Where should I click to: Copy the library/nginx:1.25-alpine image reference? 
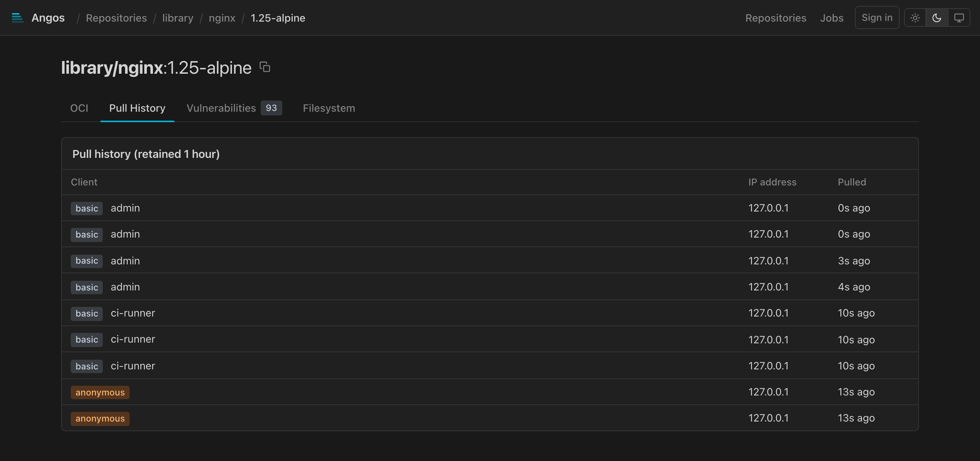coord(265,67)
